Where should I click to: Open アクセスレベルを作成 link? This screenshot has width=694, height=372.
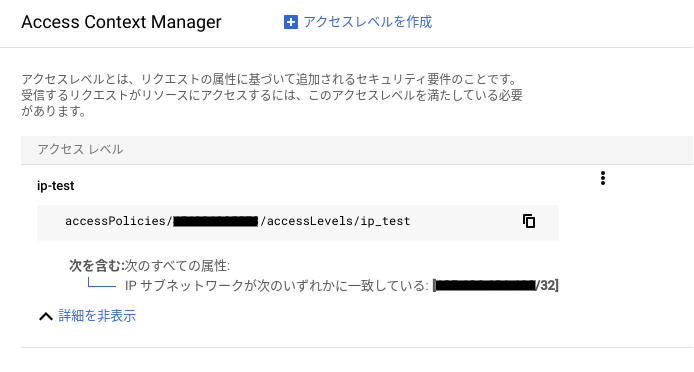point(367,22)
